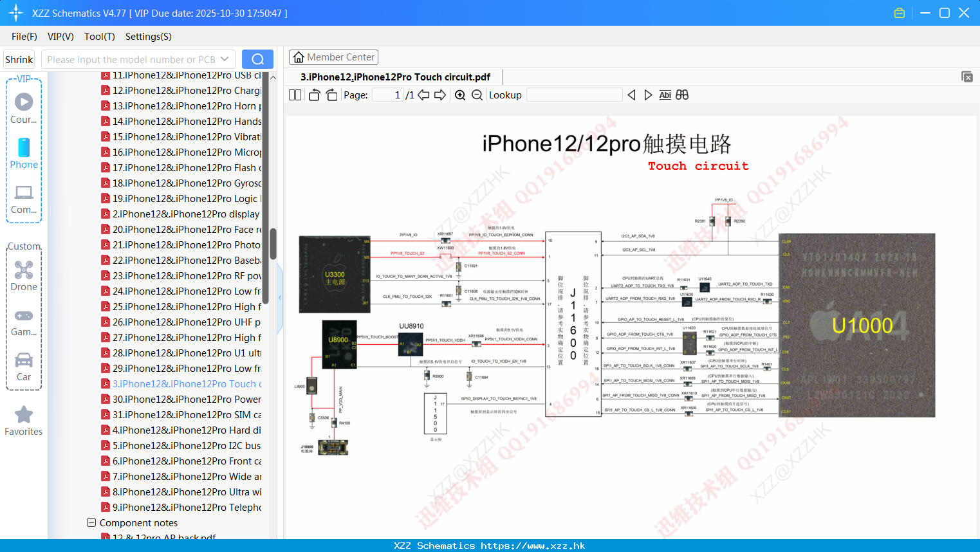Find next lookup result triangle
The image size is (980, 552).
[x=648, y=95]
